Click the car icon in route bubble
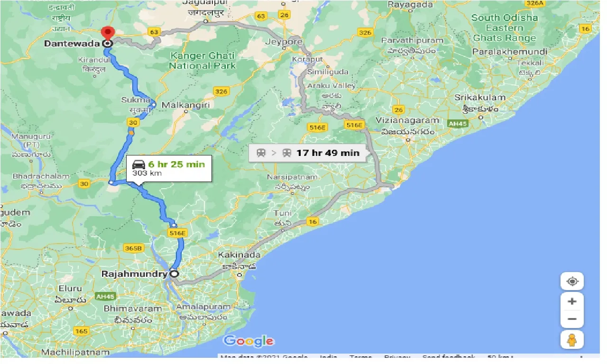 coord(138,164)
